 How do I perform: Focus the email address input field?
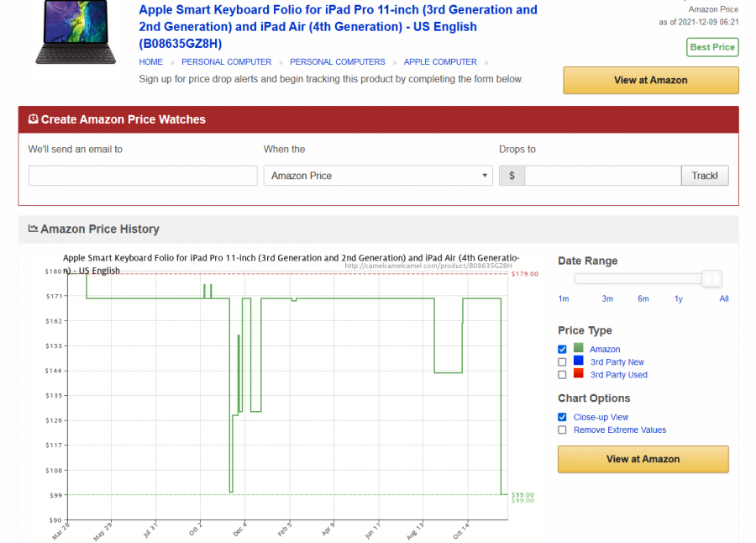click(143, 176)
